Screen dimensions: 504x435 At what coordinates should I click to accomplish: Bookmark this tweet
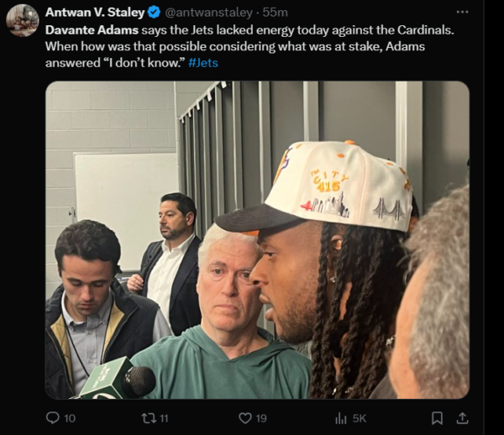click(437, 418)
